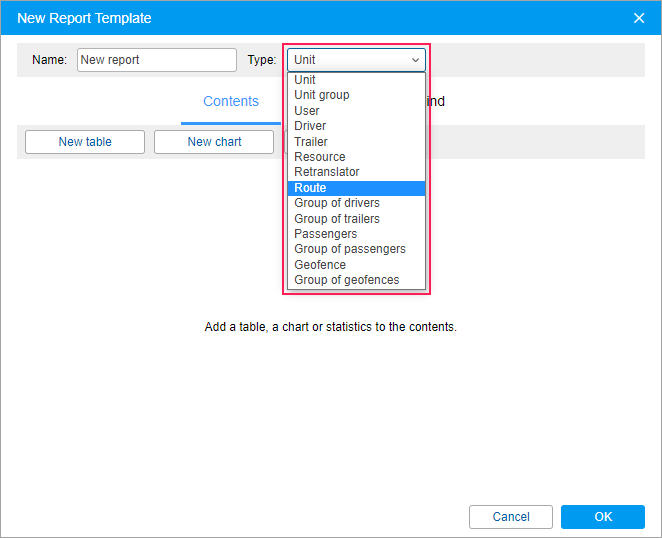Select Driver in the type list
The image size is (662, 538).
click(x=310, y=126)
